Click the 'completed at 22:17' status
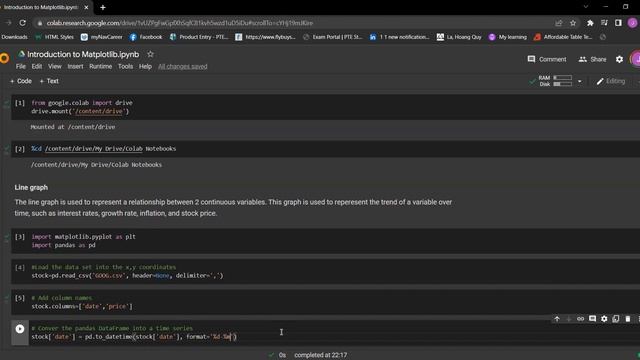The height and width of the screenshot is (360, 640). click(320, 355)
